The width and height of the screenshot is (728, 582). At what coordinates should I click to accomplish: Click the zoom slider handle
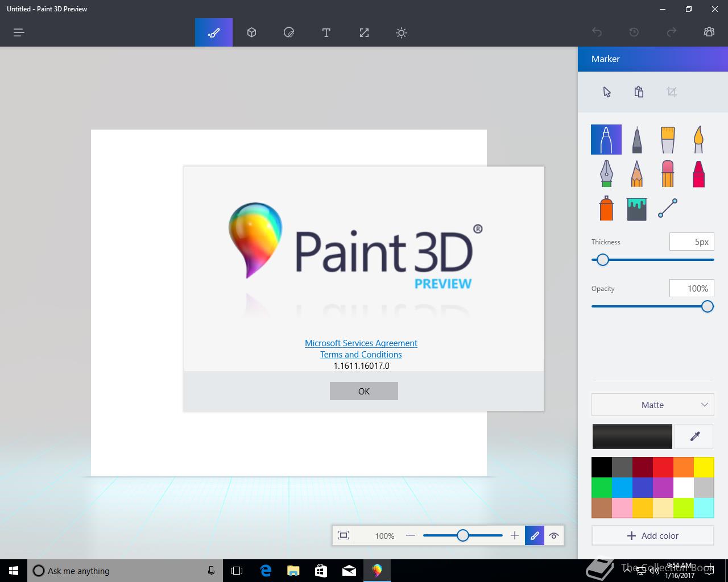pos(463,535)
